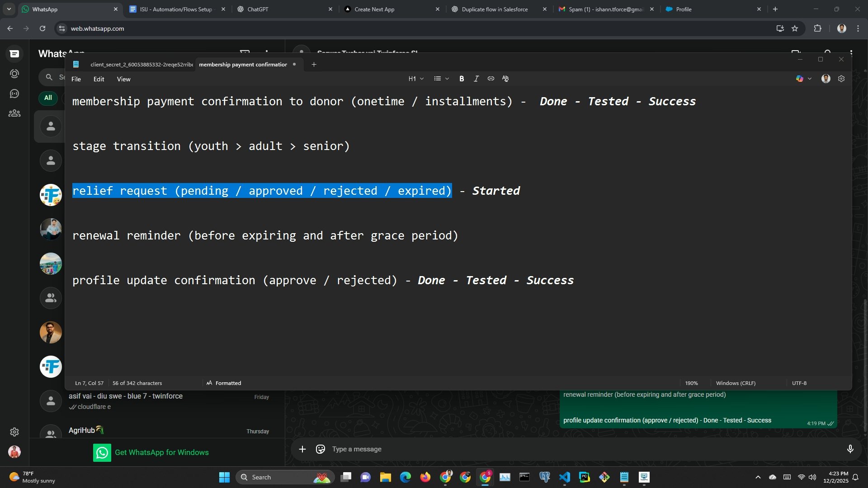Open Notepad settings gear
The image size is (868, 488).
click(x=841, y=79)
